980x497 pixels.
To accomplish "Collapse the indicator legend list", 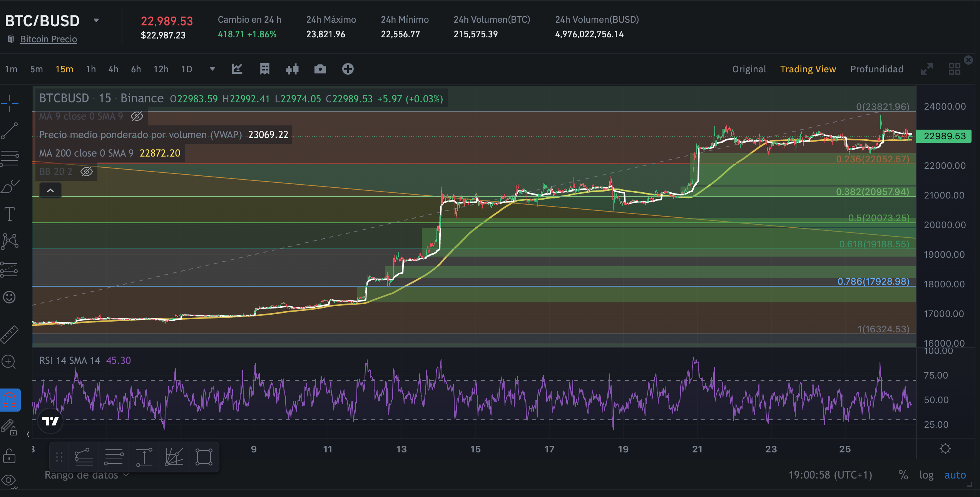I will (x=50, y=190).
